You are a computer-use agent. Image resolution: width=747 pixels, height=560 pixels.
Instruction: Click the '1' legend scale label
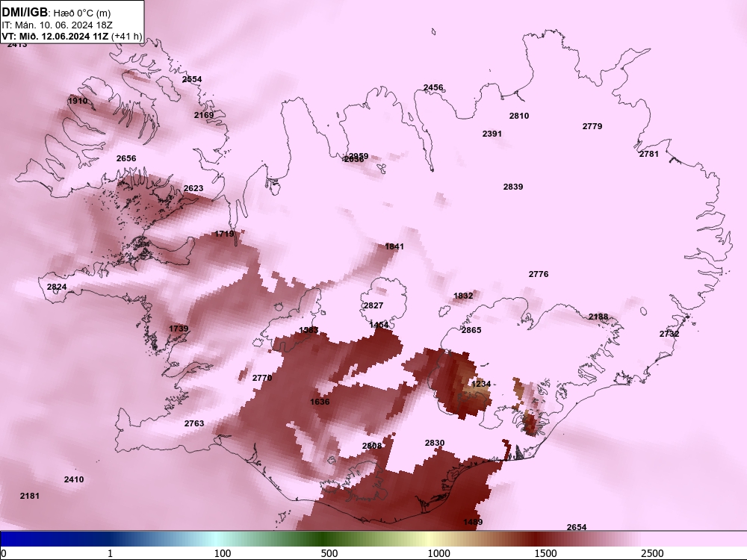110,553
